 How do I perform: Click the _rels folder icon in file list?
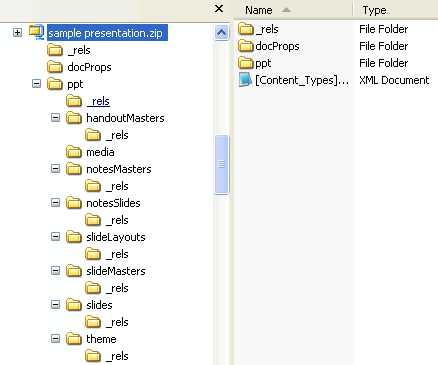pos(246,29)
